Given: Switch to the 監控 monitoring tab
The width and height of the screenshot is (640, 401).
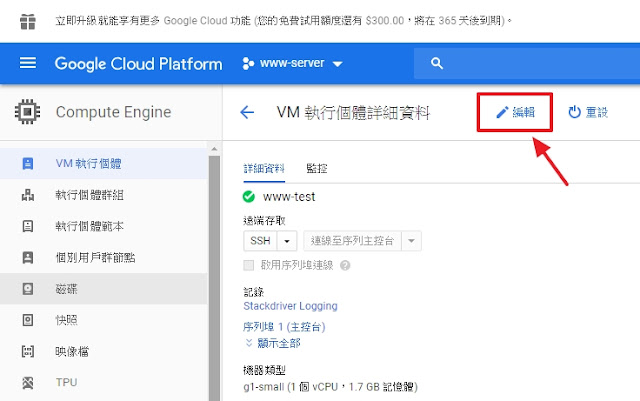Looking at the screenshot, I should (317, 168).
